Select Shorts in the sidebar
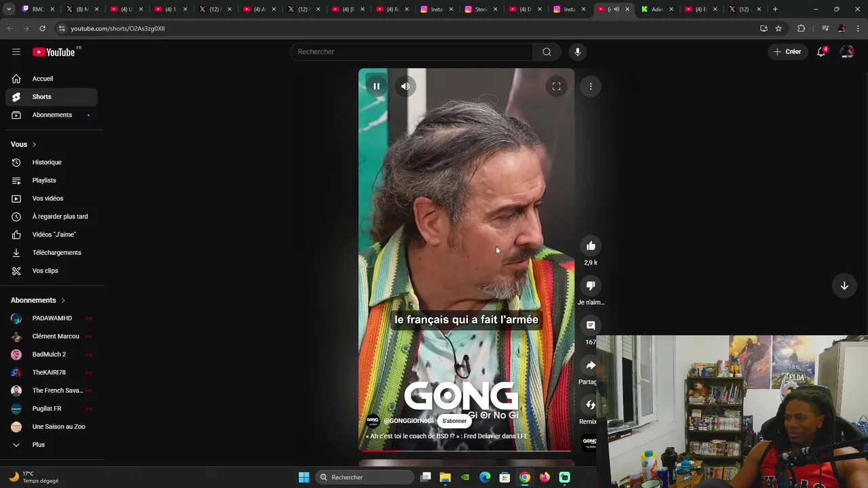Viewport: 868px width, 488px height. (x=52, y=97)
